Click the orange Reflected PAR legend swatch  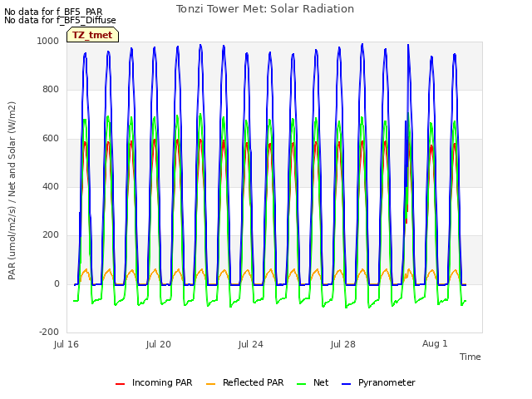tap(210, 384)
